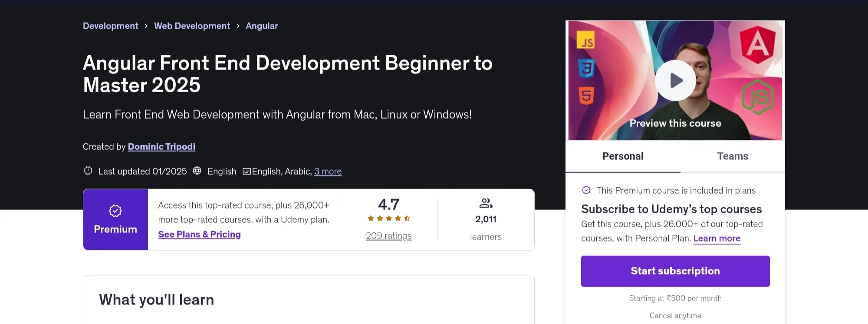The width and height of the screenshot is (868, 324).
Task: Click the last updated clock icon
Action: tap(88, 171)
